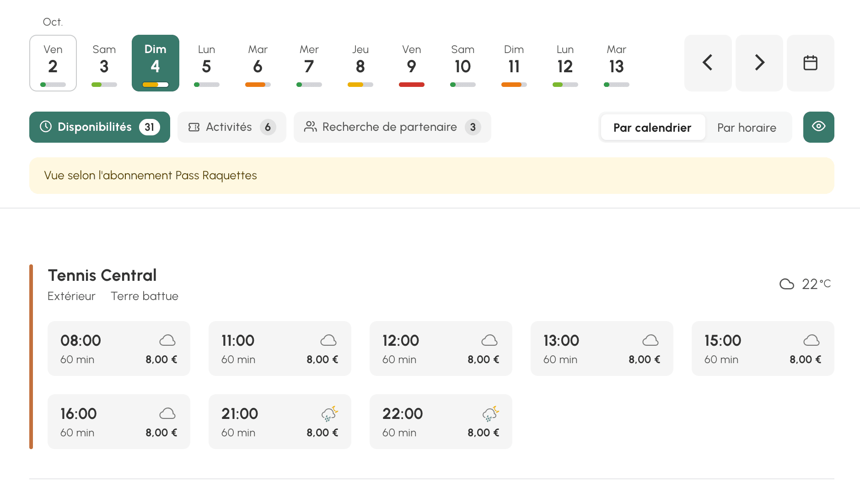Image resolution: width=860 pixels, height=504 pixels.
Task: Switch to the Par horaire view
Action: point(747,128)
